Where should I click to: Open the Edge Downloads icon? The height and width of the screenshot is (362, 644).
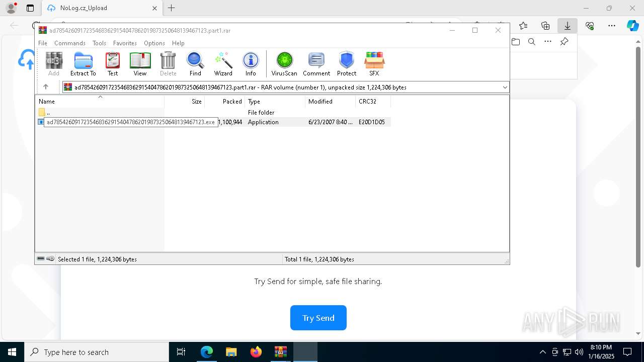567,26
